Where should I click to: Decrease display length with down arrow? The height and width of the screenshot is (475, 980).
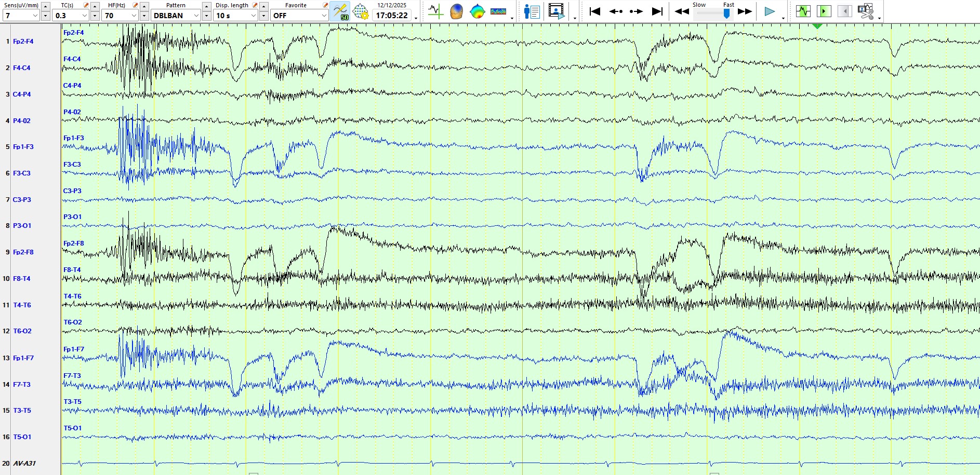(x=264, y=16)
